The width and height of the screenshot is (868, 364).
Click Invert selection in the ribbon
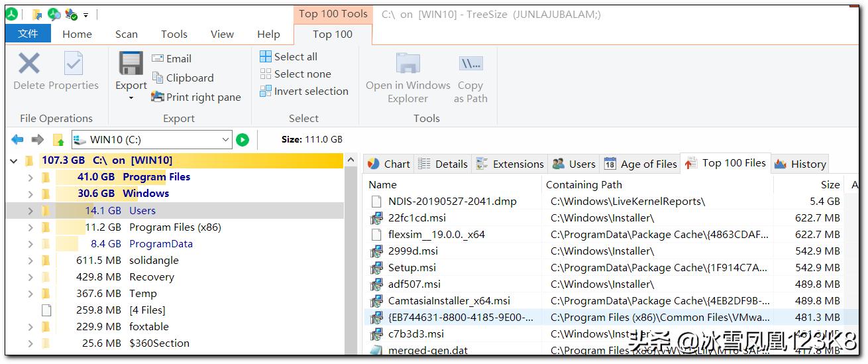pos(303,91)
